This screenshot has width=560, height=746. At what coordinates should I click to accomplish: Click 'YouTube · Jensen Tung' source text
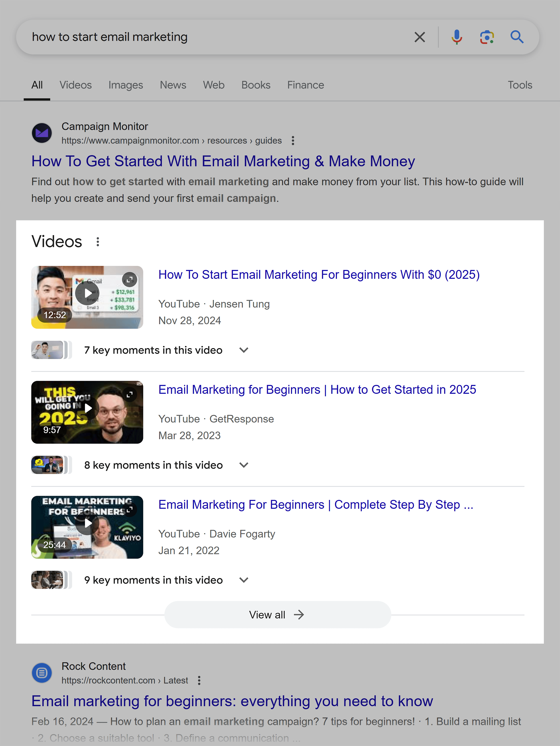[214, 304]
